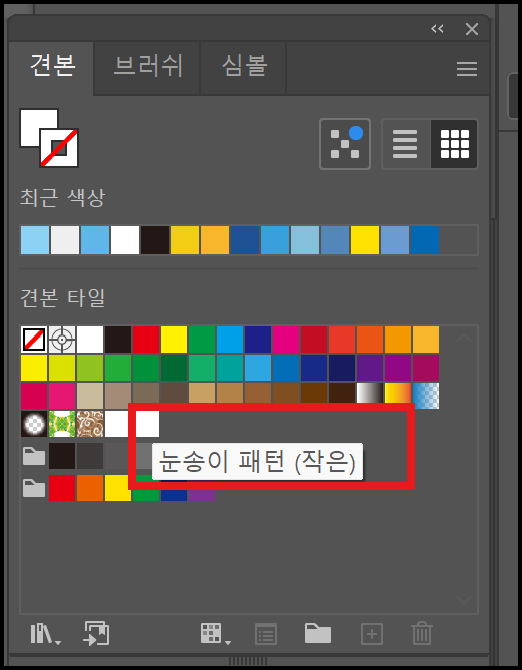Select the radial transparent gradient swatch
Viewport: 522px width, 670px height.
tap(34, 424)
